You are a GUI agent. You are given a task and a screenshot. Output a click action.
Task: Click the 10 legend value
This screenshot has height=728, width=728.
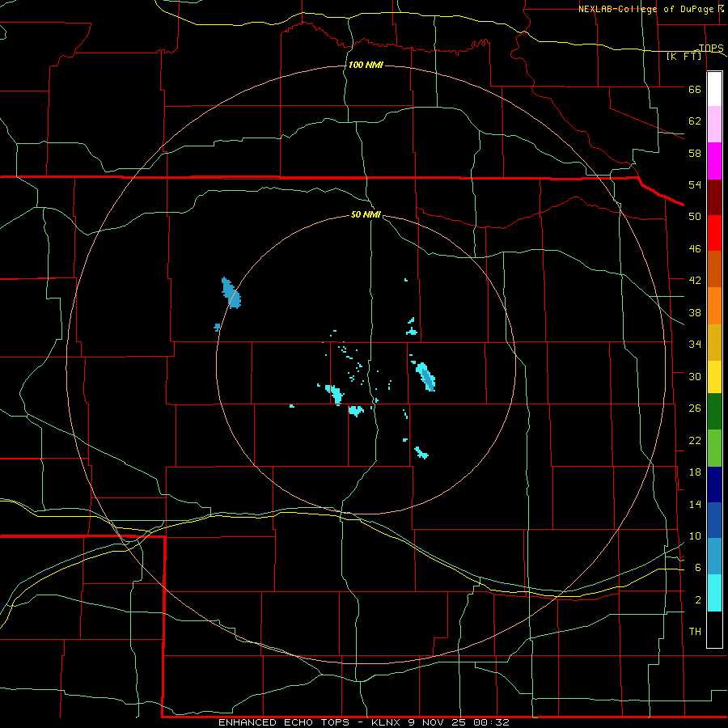click(x=695, y=536)
